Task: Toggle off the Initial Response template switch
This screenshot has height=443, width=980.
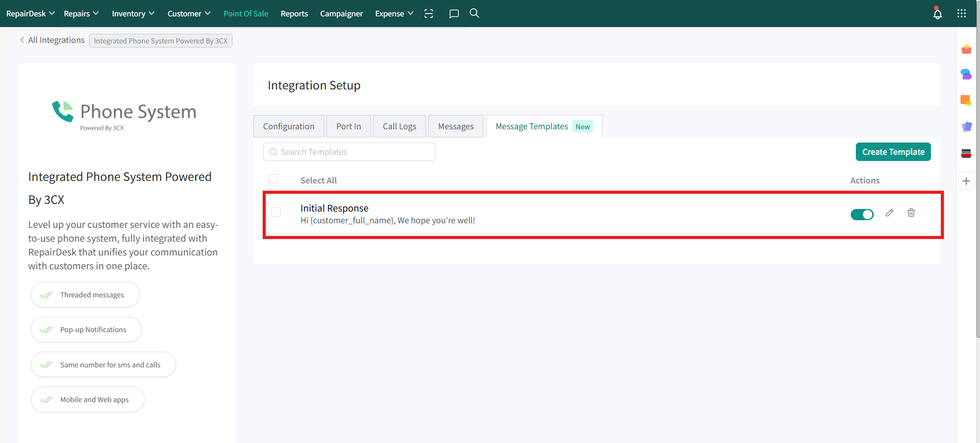Action: (862, 215)
